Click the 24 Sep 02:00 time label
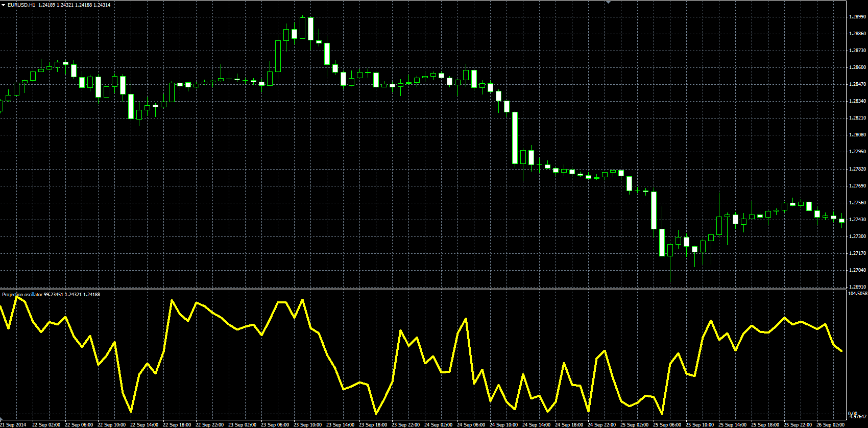 pyautogui.click(x=438, y=425)
